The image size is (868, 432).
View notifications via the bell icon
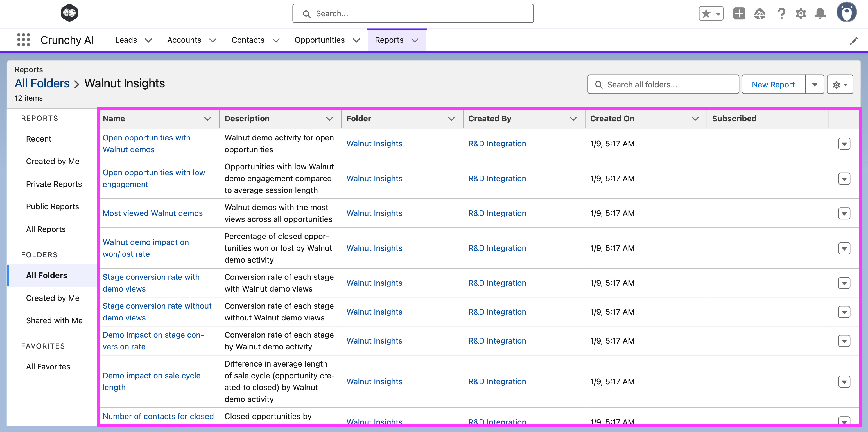tap(820, 13)
